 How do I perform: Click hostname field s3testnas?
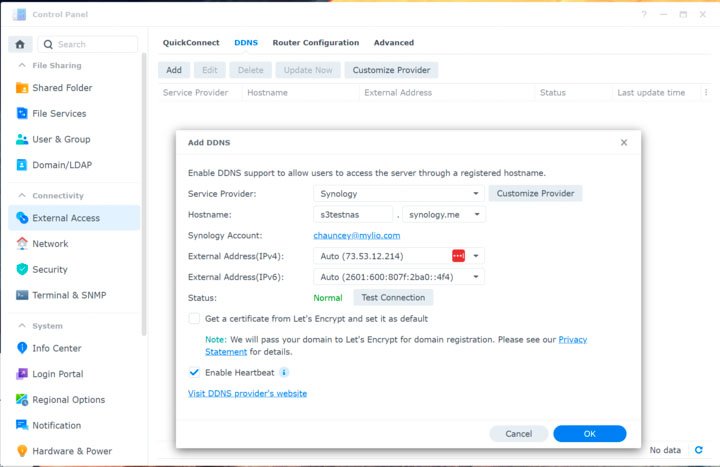[x=353, y=214]
